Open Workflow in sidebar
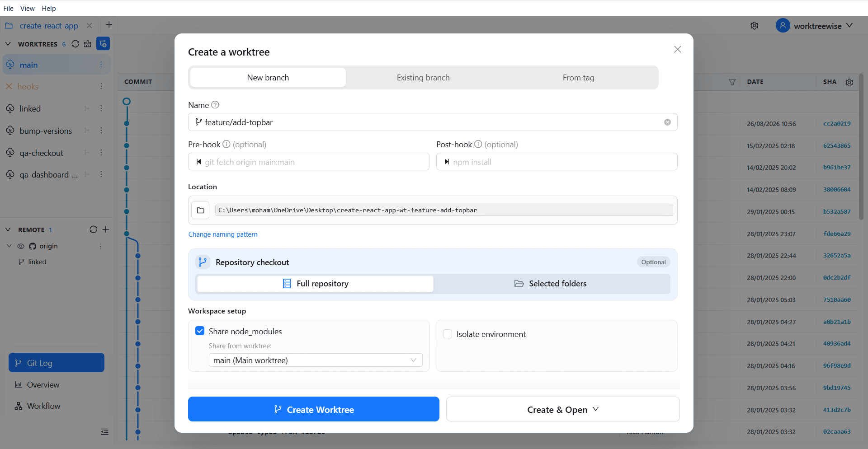This screenshot has height=449, width=868. tap(43, 406)
